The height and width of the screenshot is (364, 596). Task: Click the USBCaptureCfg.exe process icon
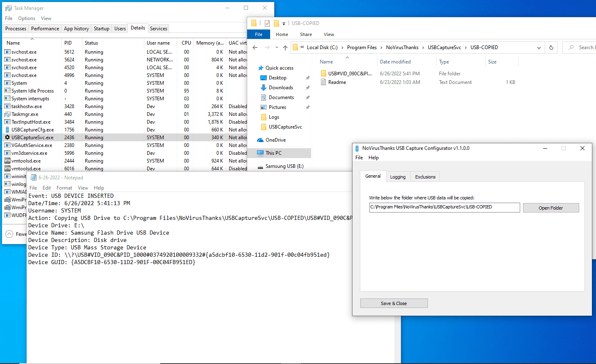point(7,130)
